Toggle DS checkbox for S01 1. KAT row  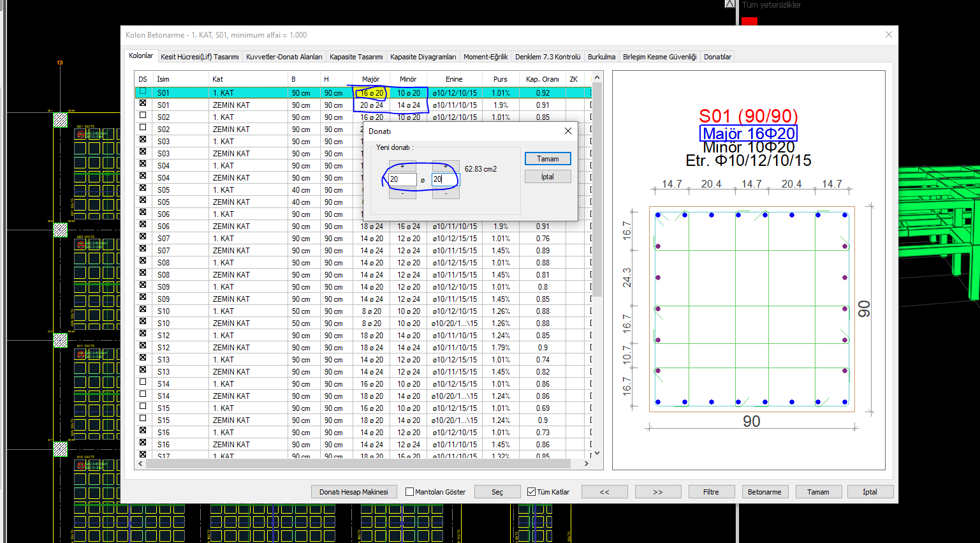[x=143, y=91]
